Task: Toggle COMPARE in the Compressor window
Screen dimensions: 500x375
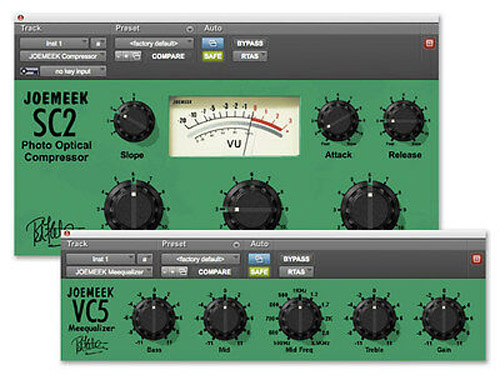Action: pyautogui.click(x=168, y=56)
